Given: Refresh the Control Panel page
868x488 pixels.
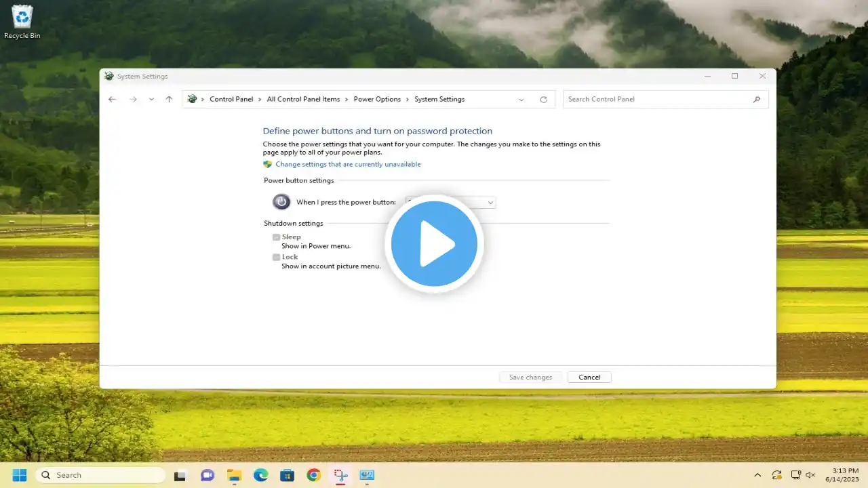Looking at the screenshot, I should coord(543,100).
